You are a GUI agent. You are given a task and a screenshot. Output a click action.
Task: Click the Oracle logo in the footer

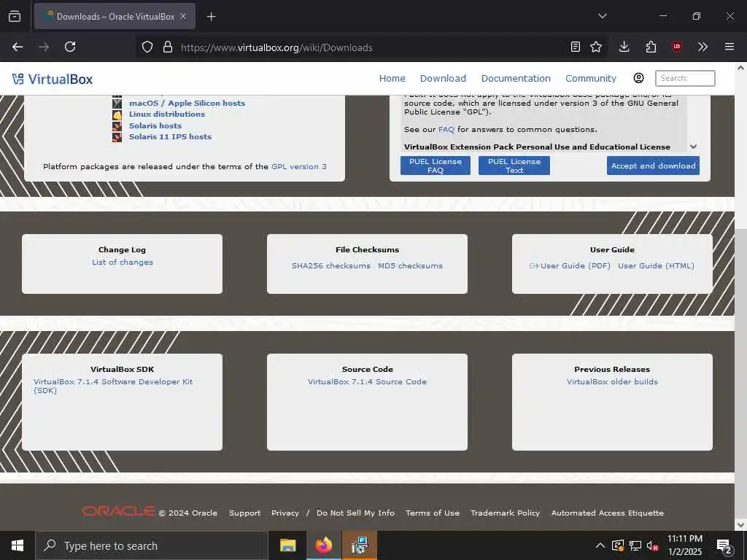coord(118,511)
